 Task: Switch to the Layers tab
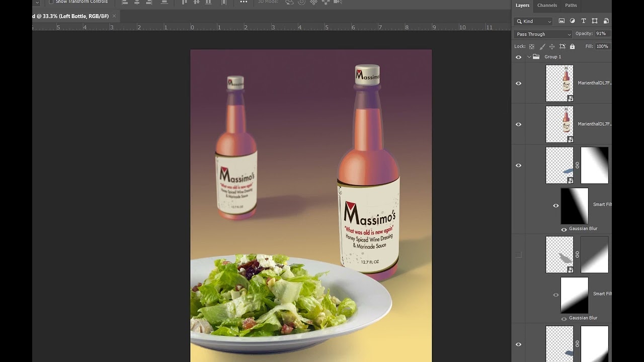(x=522, y=6)
